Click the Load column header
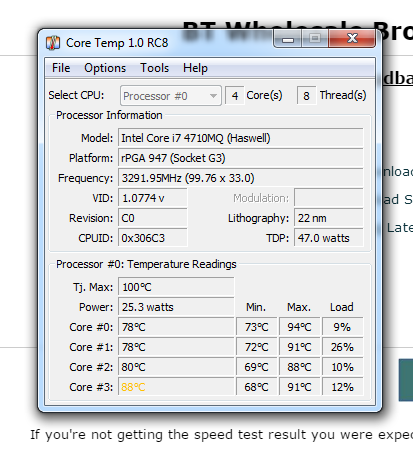 point(342,307)
